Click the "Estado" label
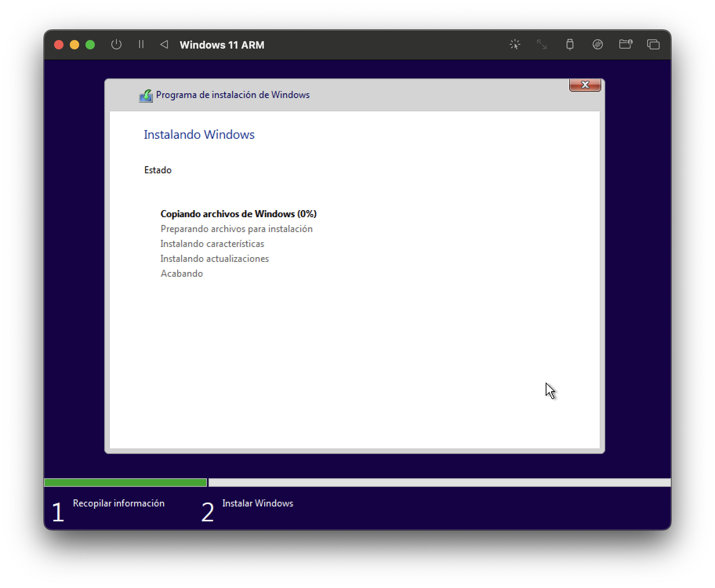The image size is (715, 588). point(158,170)
